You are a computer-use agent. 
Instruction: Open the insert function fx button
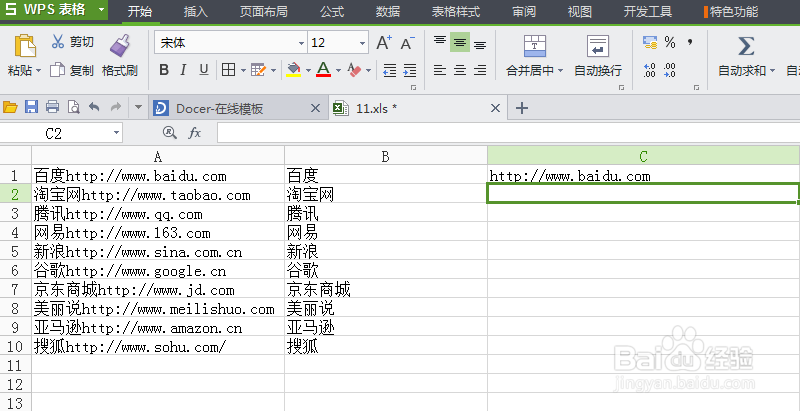coord(194,133)
